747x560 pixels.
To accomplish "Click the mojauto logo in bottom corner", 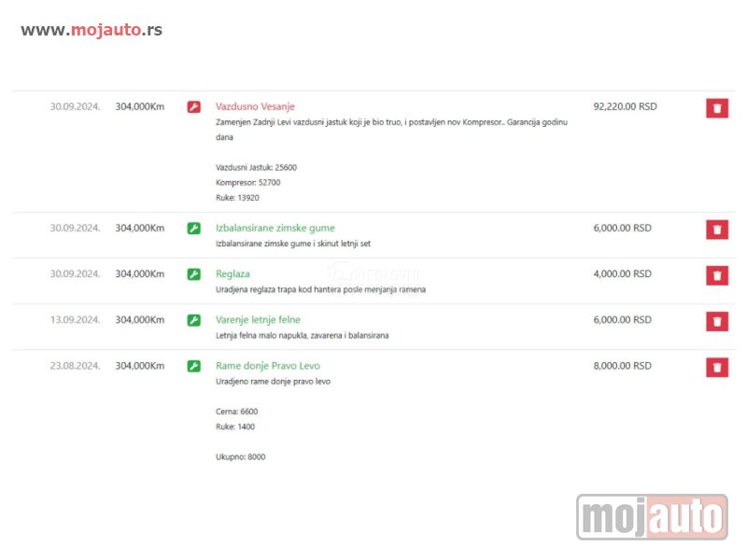I will tap(652, 517).
